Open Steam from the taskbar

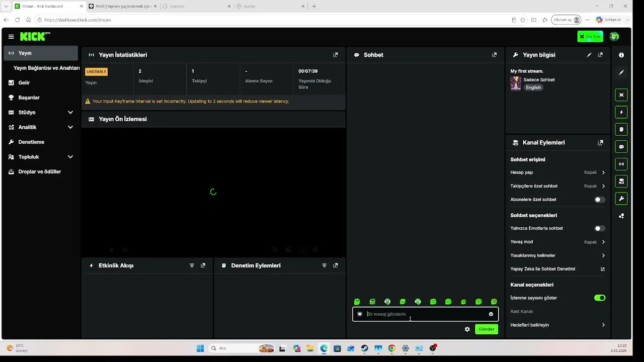[x=364, y=348]
